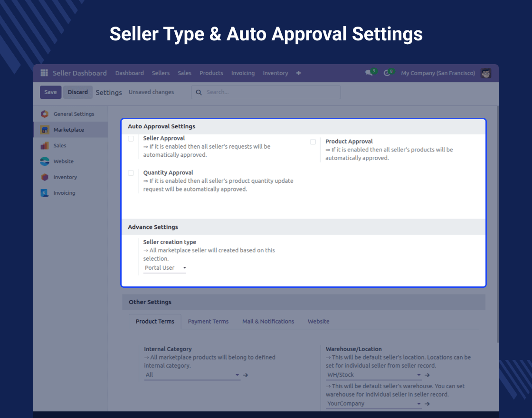Open the Invoicing menu in navbar
532x418 pixels.
tap(243, 73)
